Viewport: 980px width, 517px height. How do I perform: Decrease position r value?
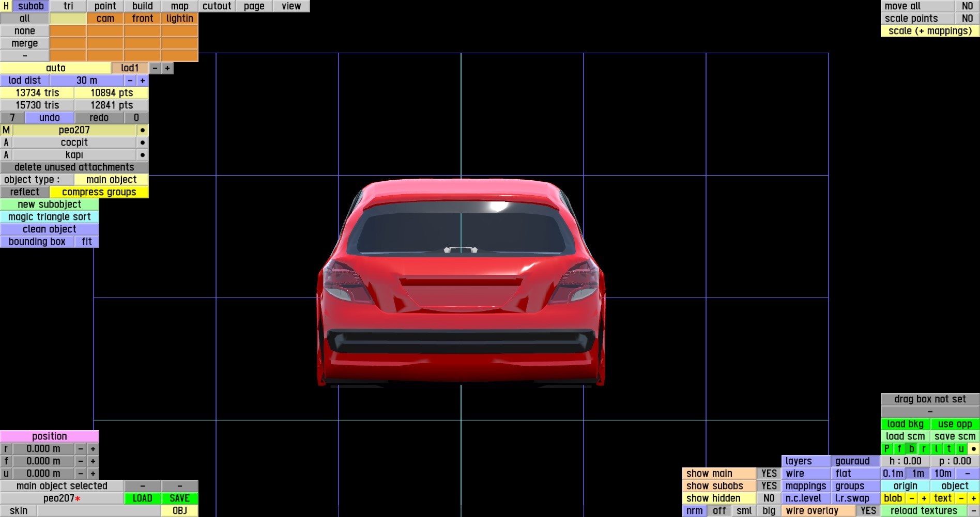[81, 449]
